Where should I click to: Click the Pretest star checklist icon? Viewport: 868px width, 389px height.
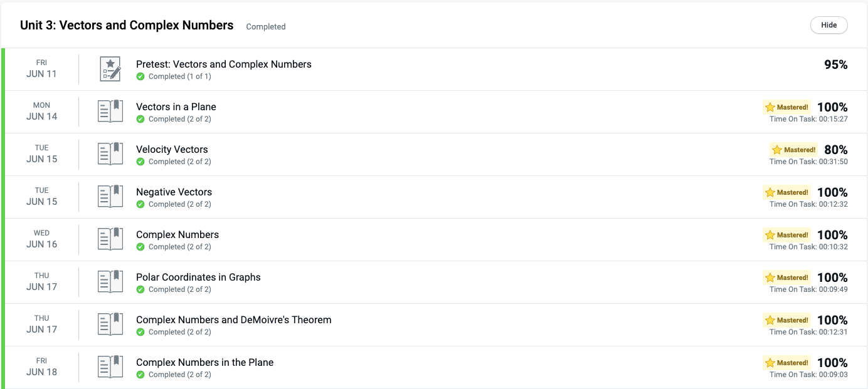tap(110, 69)
